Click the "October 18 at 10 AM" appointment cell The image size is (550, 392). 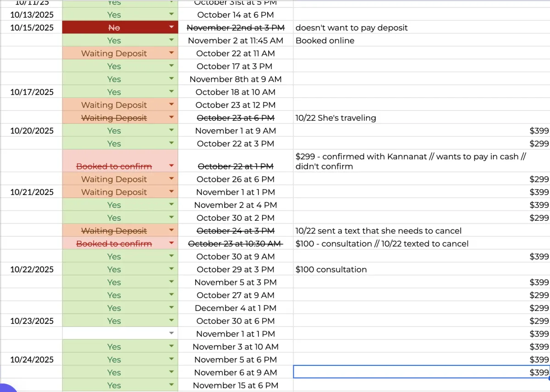point(236,92)
